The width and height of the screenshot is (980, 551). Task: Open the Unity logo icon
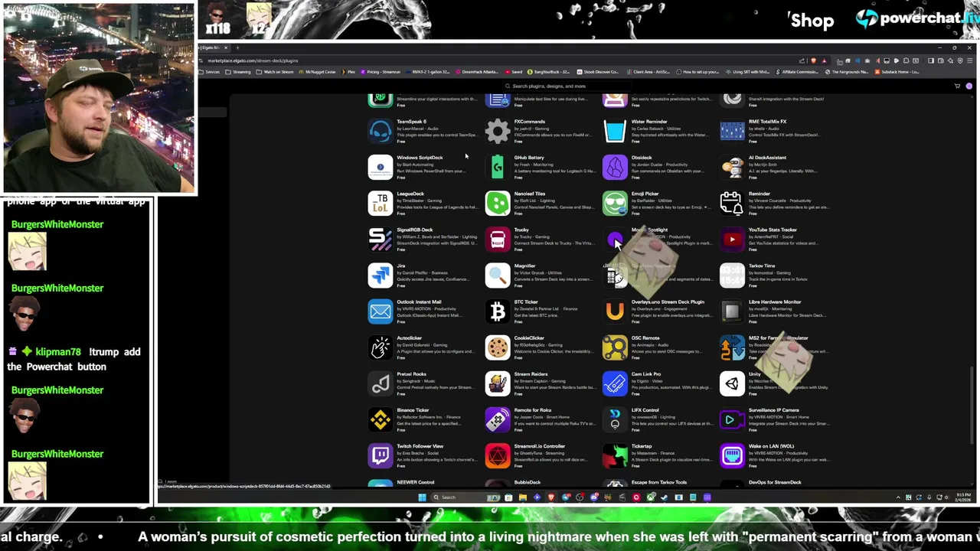[732, 383]
